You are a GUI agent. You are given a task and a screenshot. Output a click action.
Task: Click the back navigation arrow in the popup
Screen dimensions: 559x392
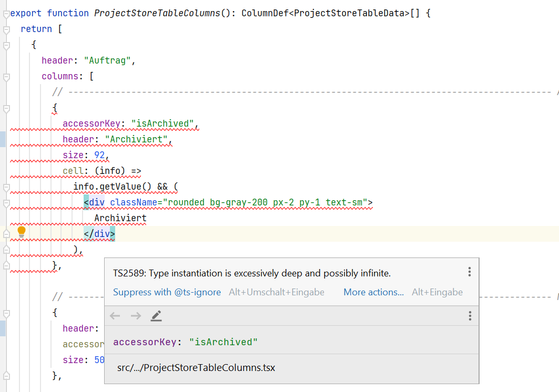click(x=115, y=316)
